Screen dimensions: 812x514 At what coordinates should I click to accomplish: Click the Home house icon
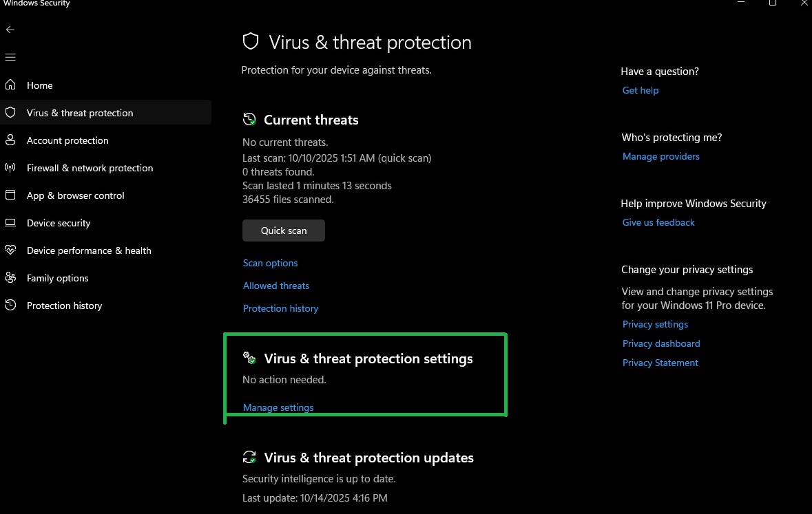[10, 85]
